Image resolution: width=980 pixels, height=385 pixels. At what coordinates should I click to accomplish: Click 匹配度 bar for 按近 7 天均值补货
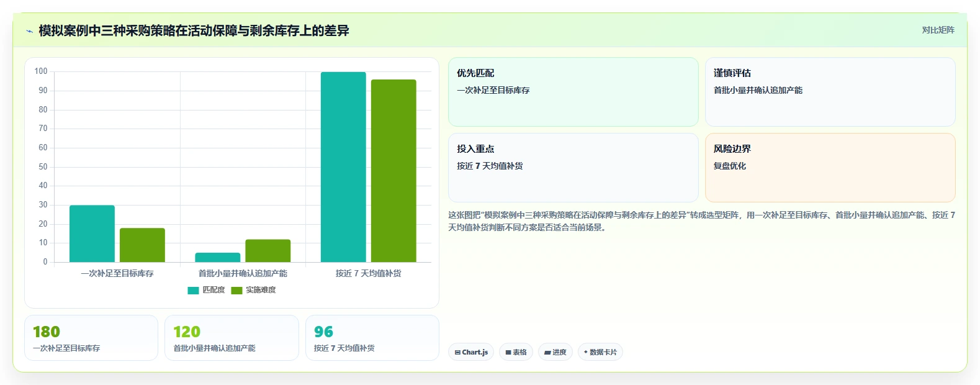(x=343, y=167)
